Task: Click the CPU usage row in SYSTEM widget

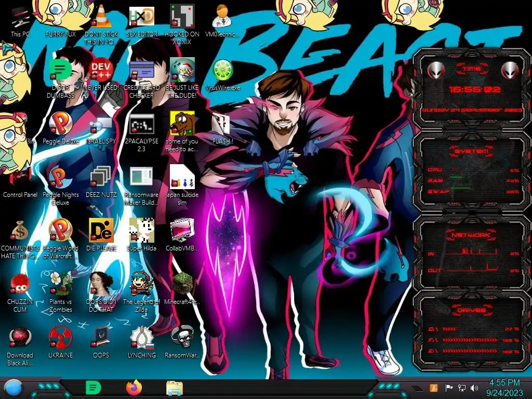Action: 474,170
